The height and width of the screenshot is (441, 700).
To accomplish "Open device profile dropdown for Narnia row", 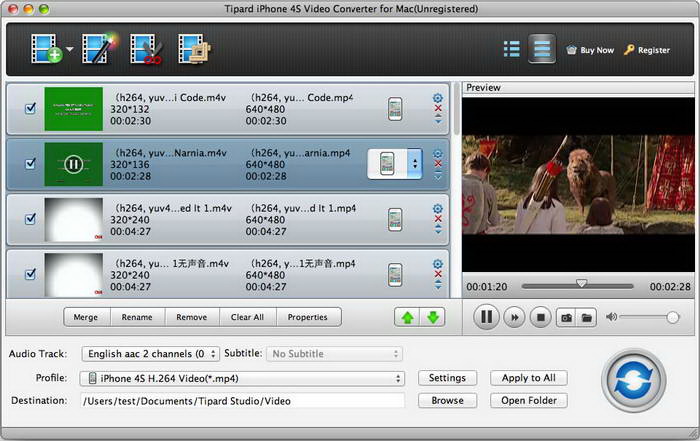I will [414, 163].
